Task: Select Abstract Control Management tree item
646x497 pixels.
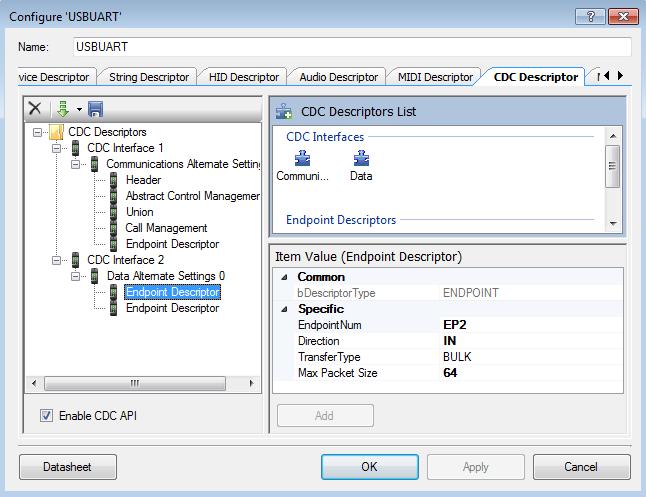Action: pyautogui.click(x=192, y=196)
